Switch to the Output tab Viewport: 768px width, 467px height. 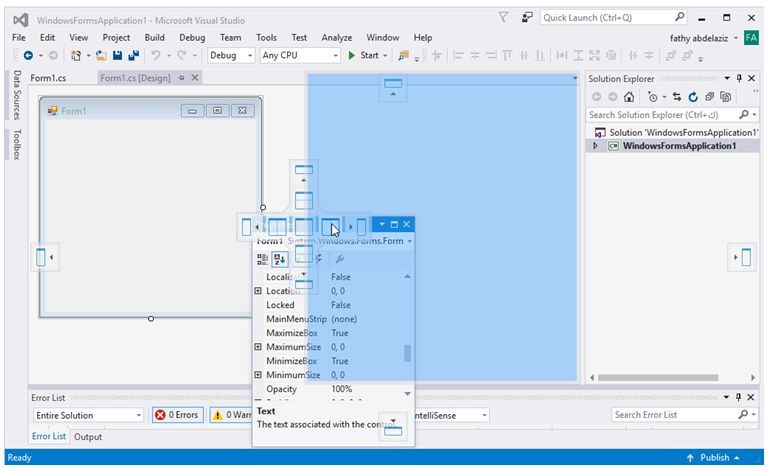pos(88,437)
